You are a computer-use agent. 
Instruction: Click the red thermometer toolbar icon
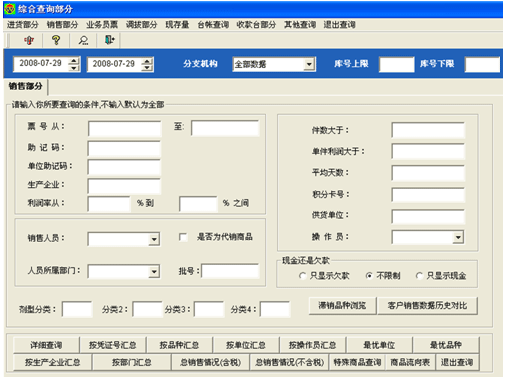pos(29,40)
